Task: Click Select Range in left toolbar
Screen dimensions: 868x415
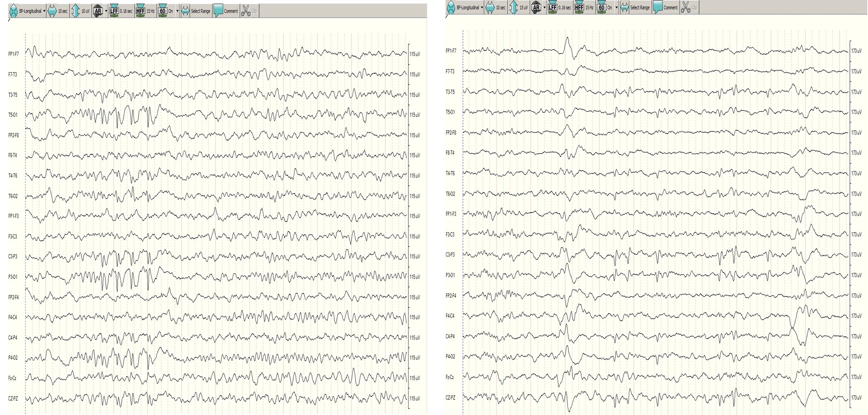Action: [x=200, y=11]
